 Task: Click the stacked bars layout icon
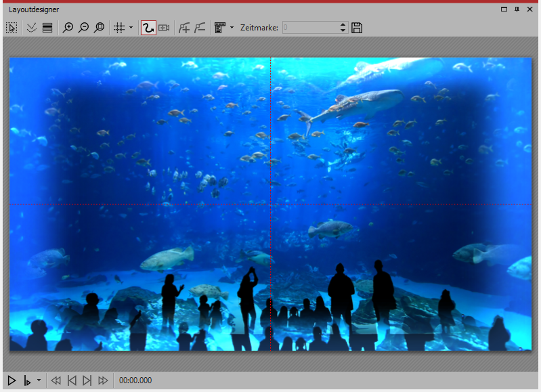coord(47,28)
